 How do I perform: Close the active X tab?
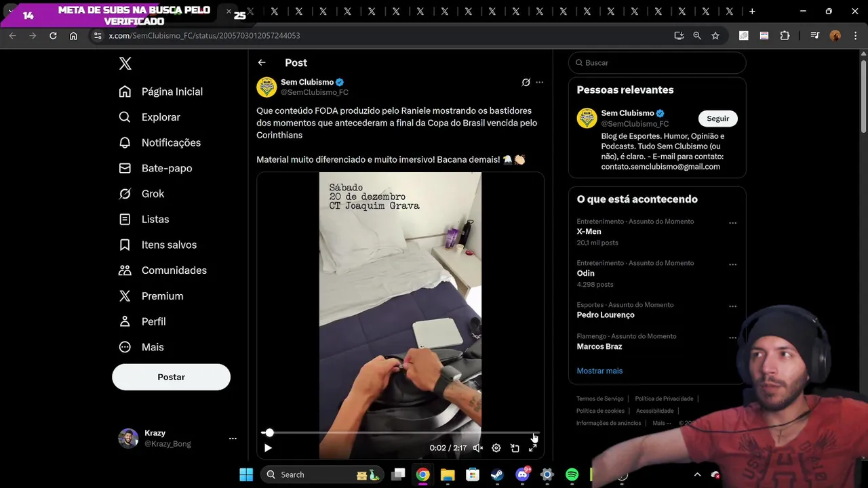pos(229,12)
